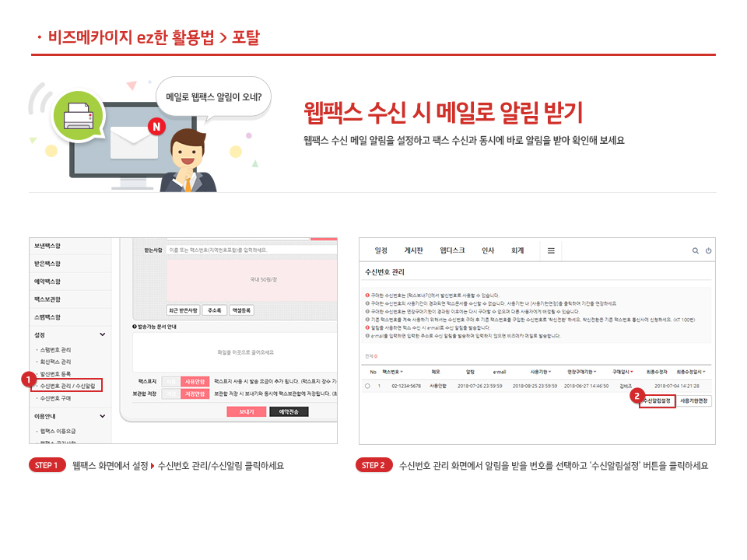The height and width of the screenshot is (560, 747).
Task: Select 회신팩스 관리 under 설정
Action: coord(55,362)
